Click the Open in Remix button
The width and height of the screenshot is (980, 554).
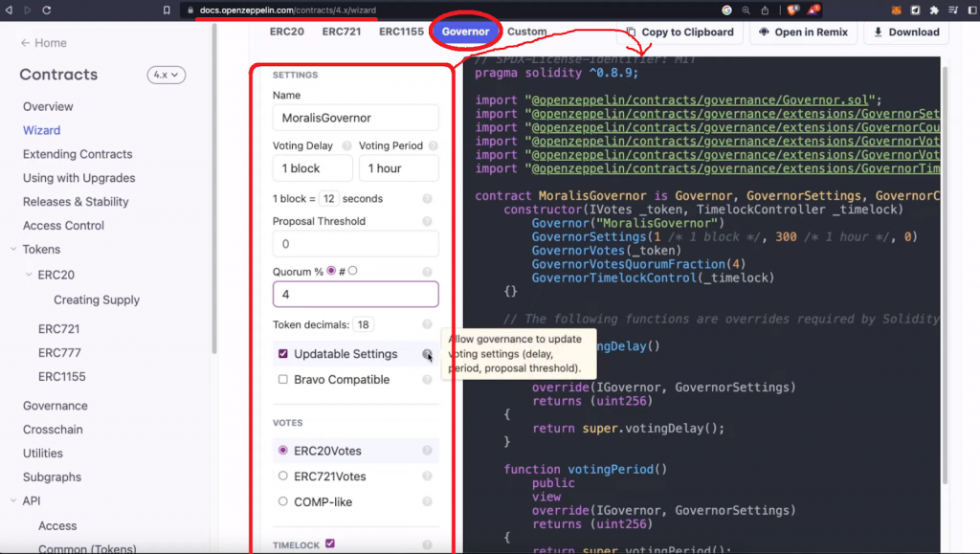click(x=803, y=32)
